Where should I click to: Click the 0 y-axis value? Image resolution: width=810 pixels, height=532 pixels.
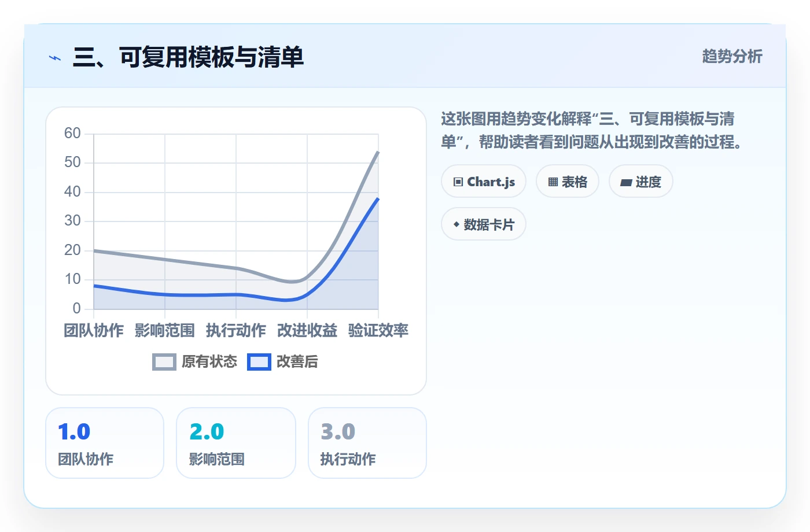point(76,308)
